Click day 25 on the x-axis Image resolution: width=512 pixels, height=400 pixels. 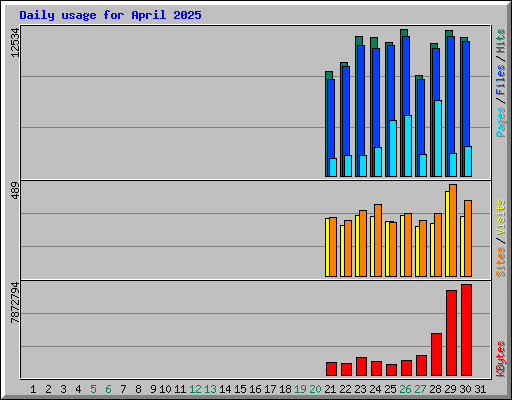click(390, 389)
